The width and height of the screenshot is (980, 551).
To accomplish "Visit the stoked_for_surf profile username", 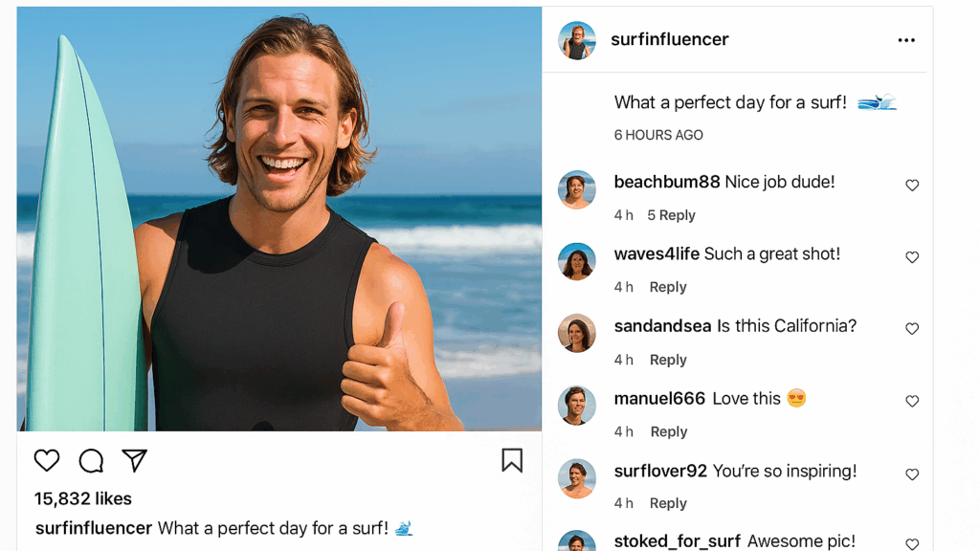I will (x=677, y=541).
